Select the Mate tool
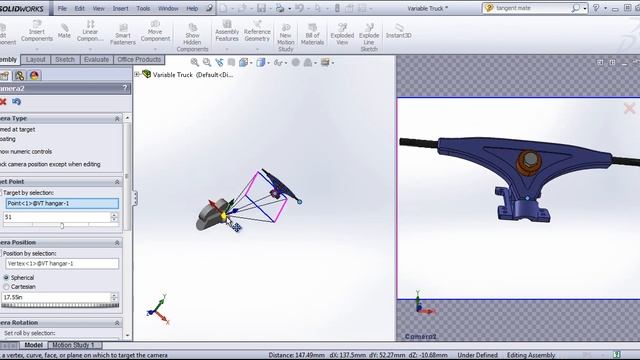 (64, 31)
